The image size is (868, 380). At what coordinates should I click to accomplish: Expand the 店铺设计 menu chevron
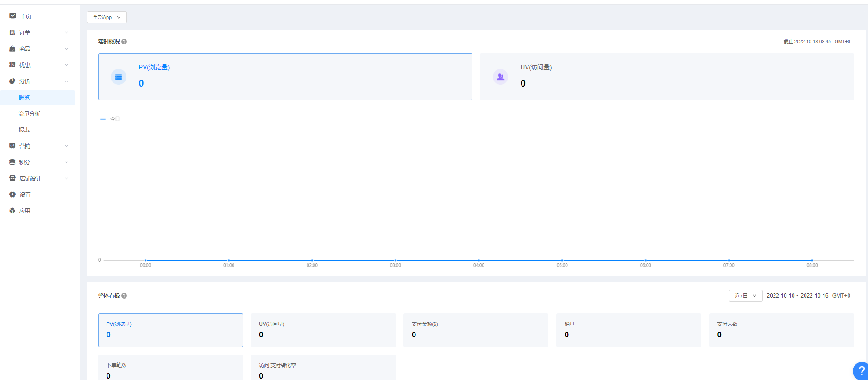pos(66,178)
